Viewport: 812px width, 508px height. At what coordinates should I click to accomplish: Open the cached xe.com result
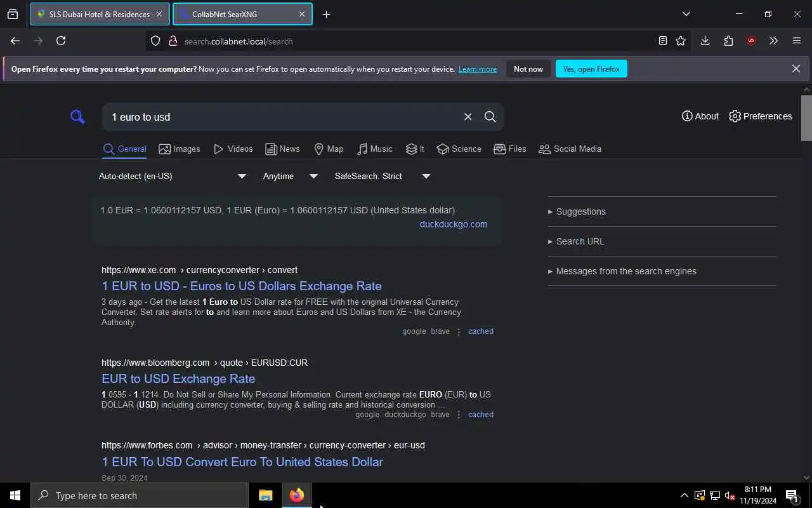click(480, 331)
